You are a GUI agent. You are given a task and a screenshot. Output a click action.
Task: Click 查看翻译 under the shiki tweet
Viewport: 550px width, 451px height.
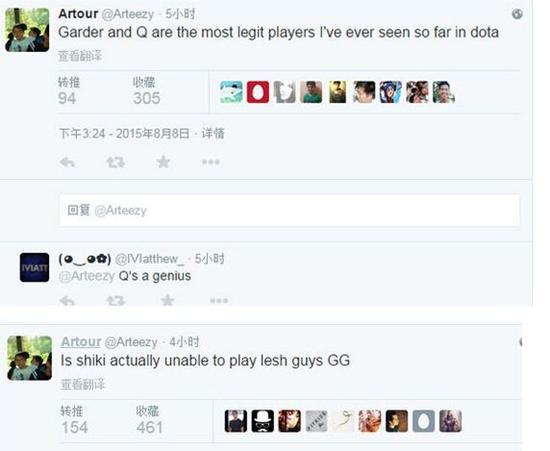pos(82,384)
